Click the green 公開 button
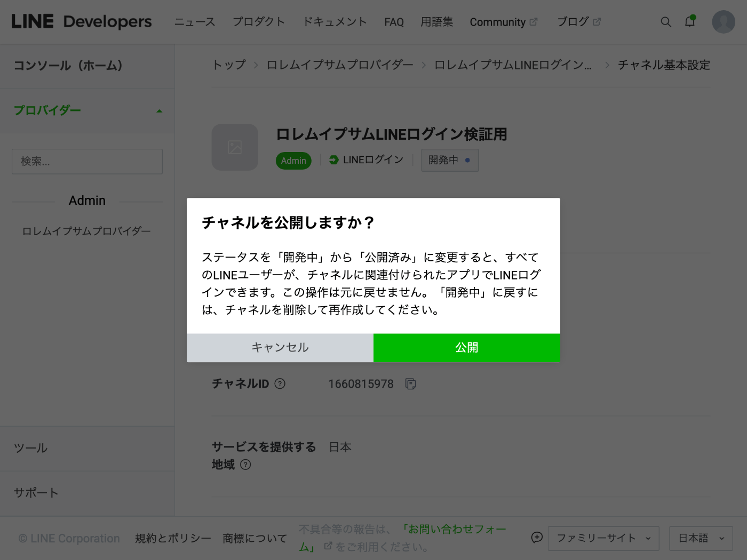 point(467,348)
